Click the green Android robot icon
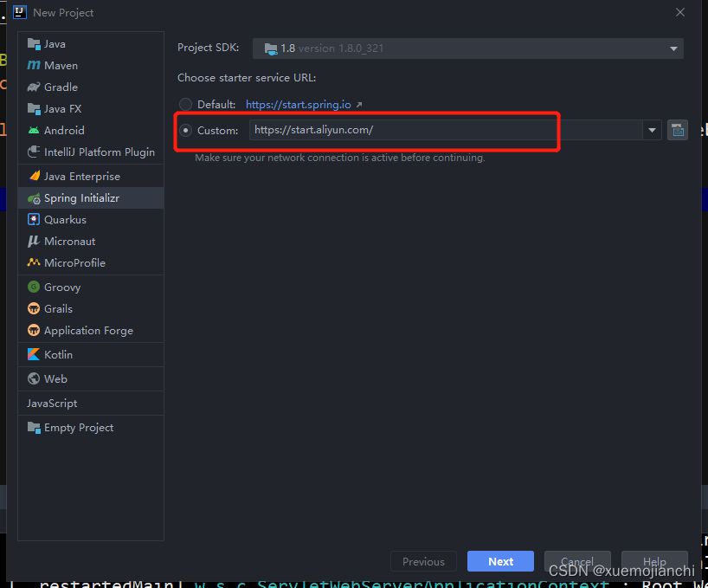708x588 pixels. click(x=34, y=131)
